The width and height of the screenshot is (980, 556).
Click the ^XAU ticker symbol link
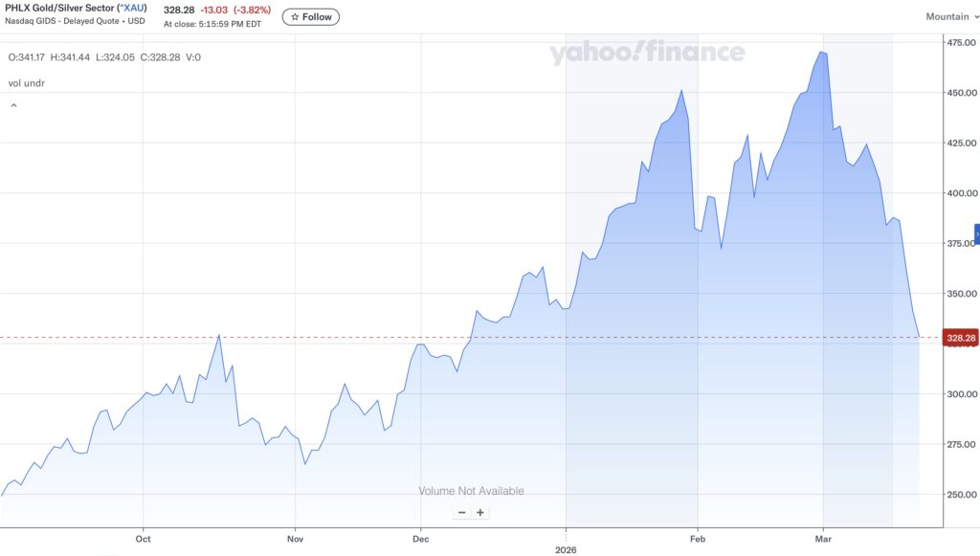(131, 10)
